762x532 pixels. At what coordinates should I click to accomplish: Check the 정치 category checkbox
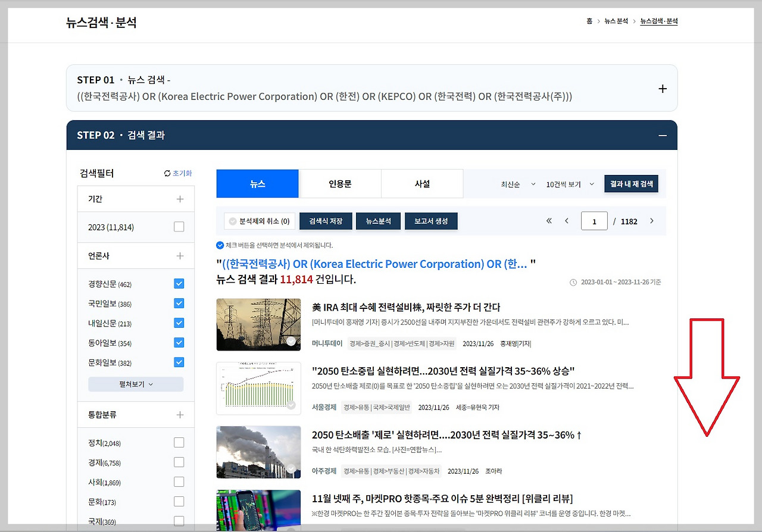(x=179, y=443)
